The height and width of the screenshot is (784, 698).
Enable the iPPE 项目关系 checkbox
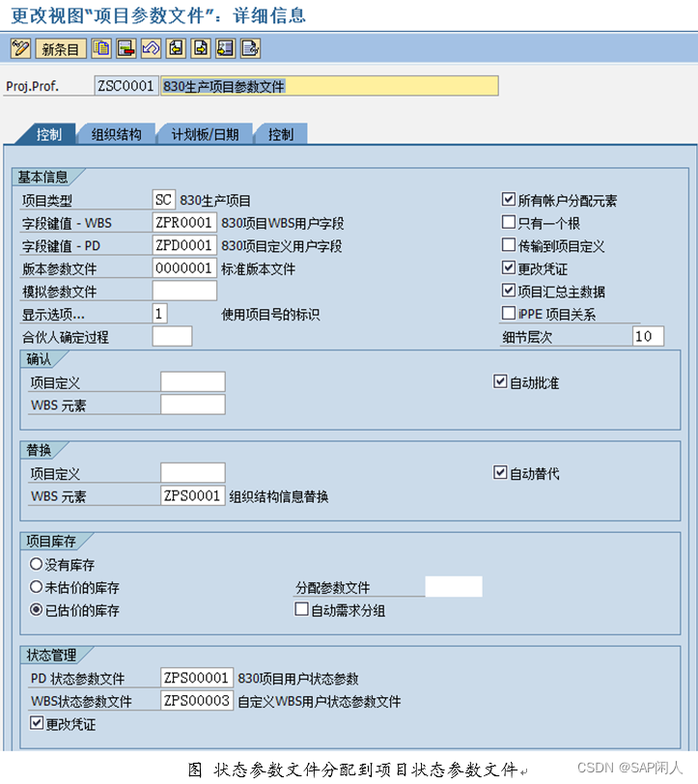coord(509,313)
